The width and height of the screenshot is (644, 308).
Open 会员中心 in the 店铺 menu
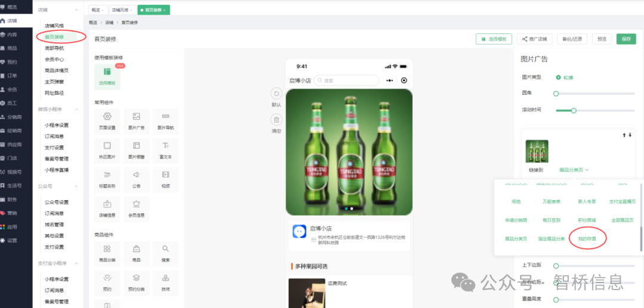tap(54, 60)
